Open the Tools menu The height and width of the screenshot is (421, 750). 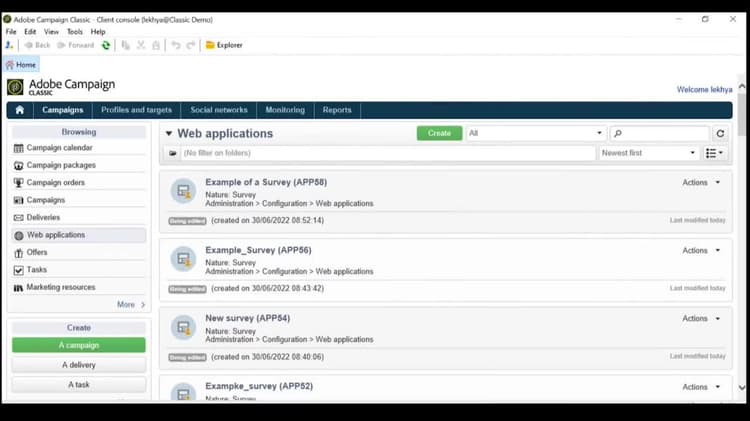[75, 32]
